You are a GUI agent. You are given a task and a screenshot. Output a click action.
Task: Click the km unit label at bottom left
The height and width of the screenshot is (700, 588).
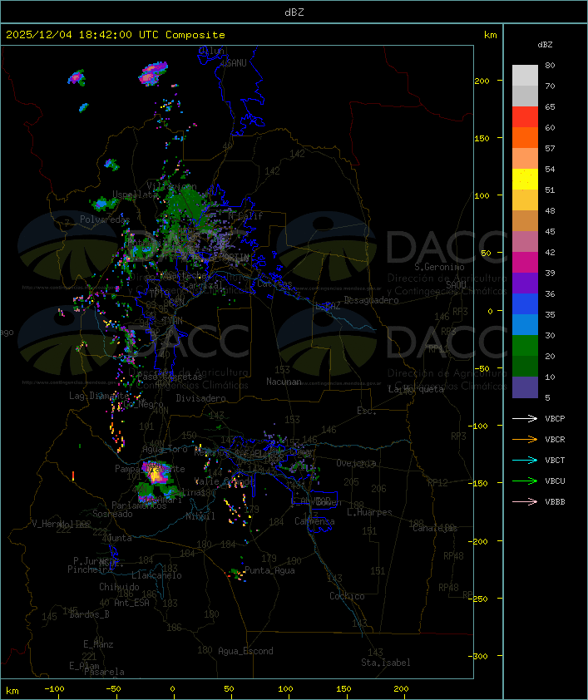click(x=12, y=691)
